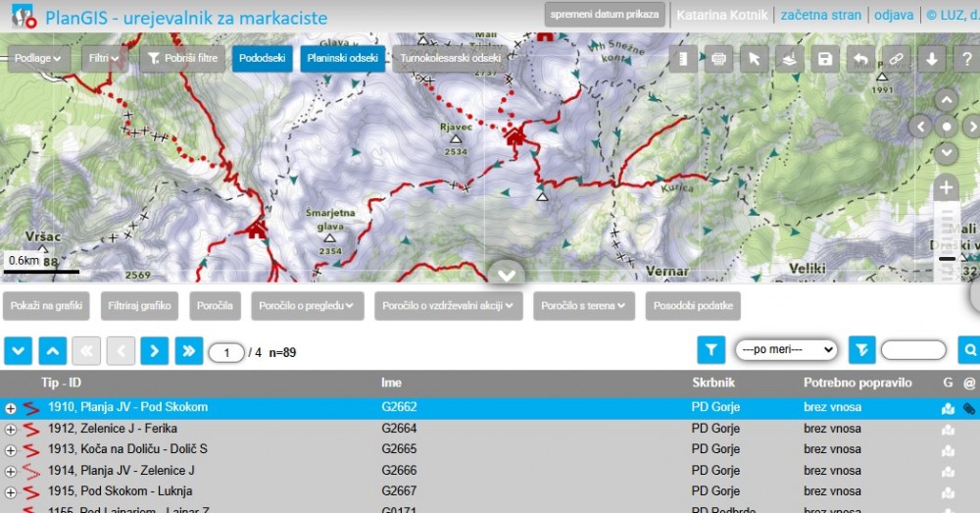This screenshot has width=980, height=513.
Task: Select the arrow pointer tool
Action: click(754, 59)
